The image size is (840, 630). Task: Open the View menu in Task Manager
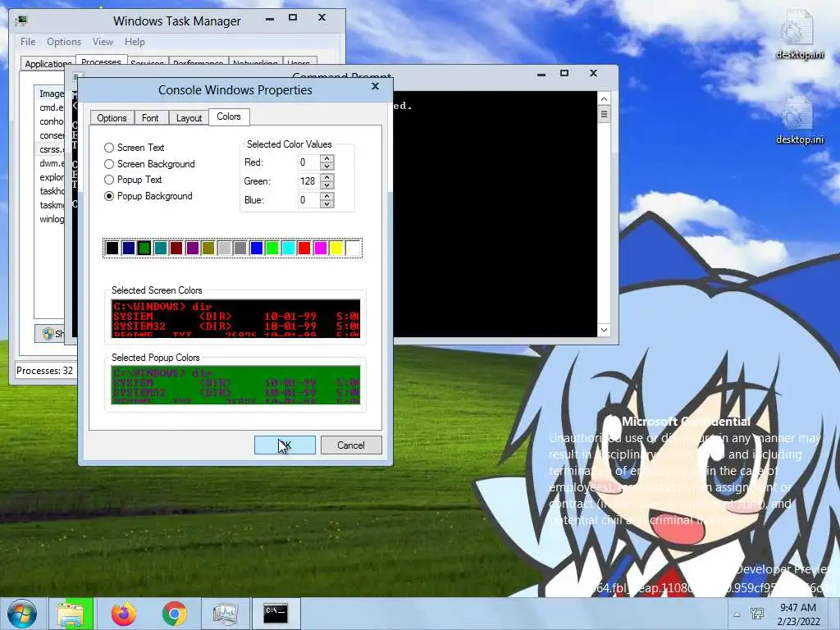103,42
